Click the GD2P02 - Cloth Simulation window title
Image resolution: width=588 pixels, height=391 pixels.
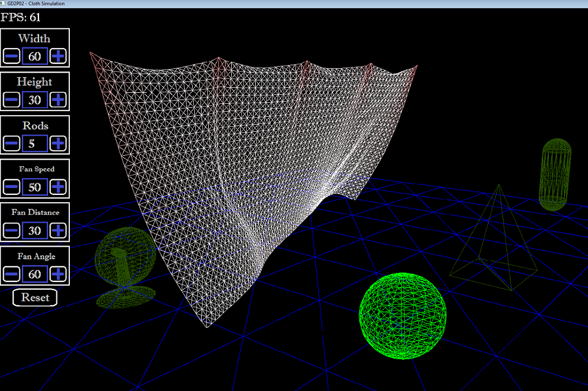(x=36, y=3)
